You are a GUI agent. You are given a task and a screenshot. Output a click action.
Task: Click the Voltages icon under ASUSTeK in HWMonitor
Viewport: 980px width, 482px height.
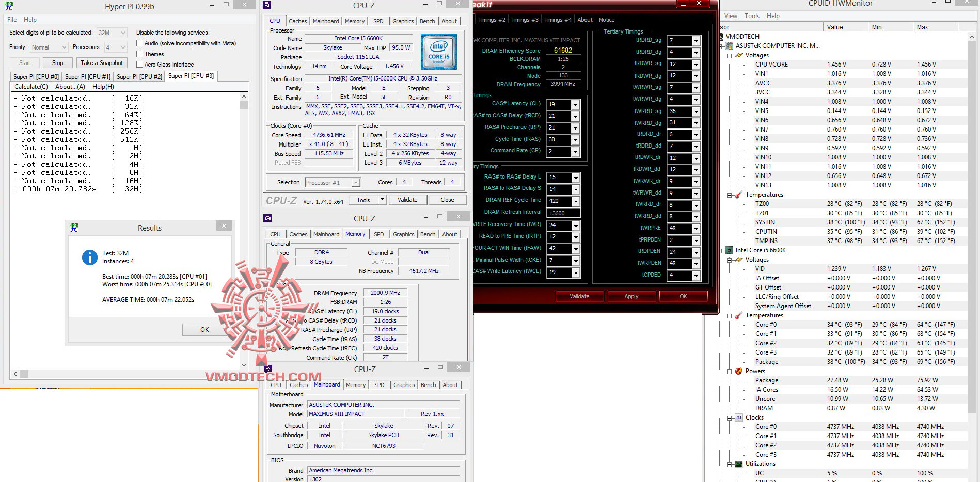click(738, 55)
